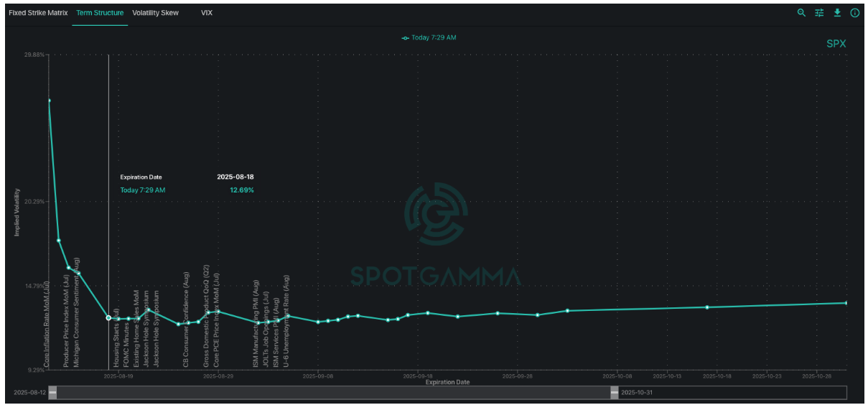
Task: Click the 29.88% y-axis label
Action: [34, 55]
